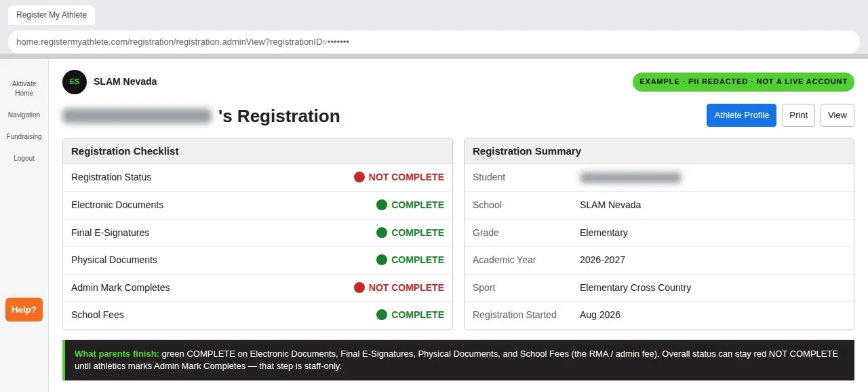Open Navigation in the sidebar

click(x=24, y=115)
